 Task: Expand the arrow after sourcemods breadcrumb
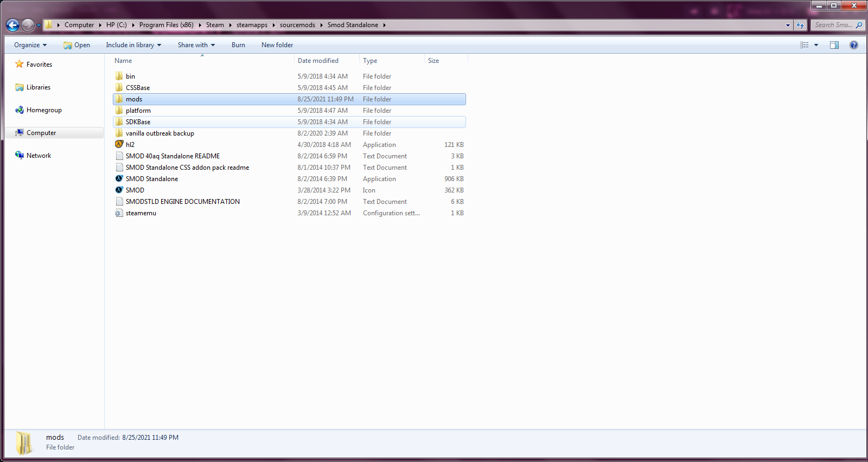pos(321,25)
